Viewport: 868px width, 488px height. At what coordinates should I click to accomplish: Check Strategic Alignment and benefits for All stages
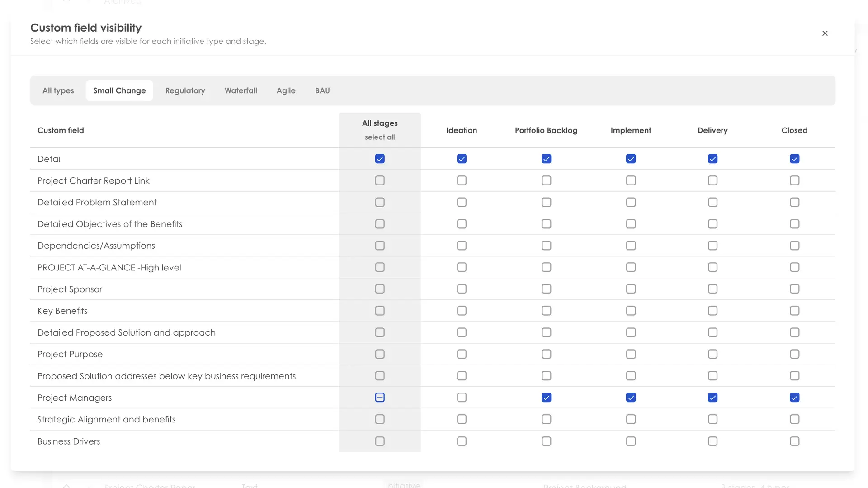pos(380,419)
